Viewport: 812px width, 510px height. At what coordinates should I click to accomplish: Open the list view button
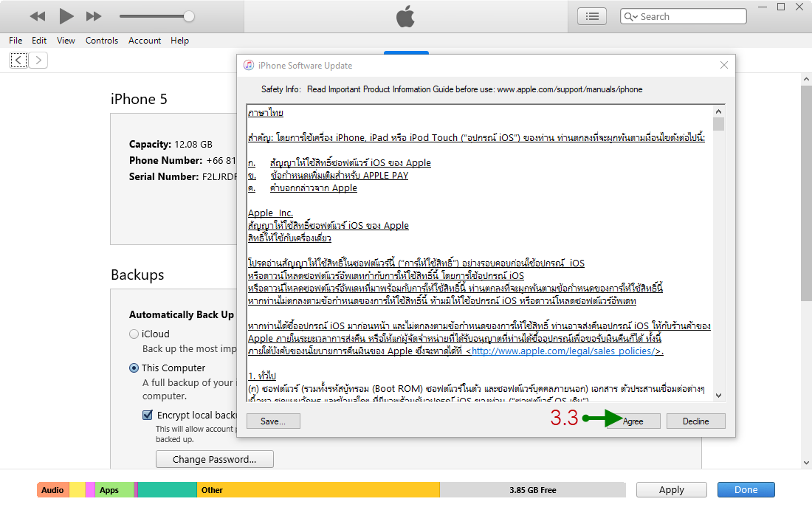592,16
